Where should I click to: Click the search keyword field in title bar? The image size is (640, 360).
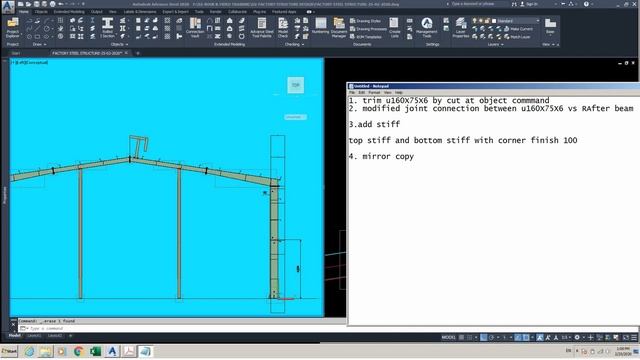476,4
